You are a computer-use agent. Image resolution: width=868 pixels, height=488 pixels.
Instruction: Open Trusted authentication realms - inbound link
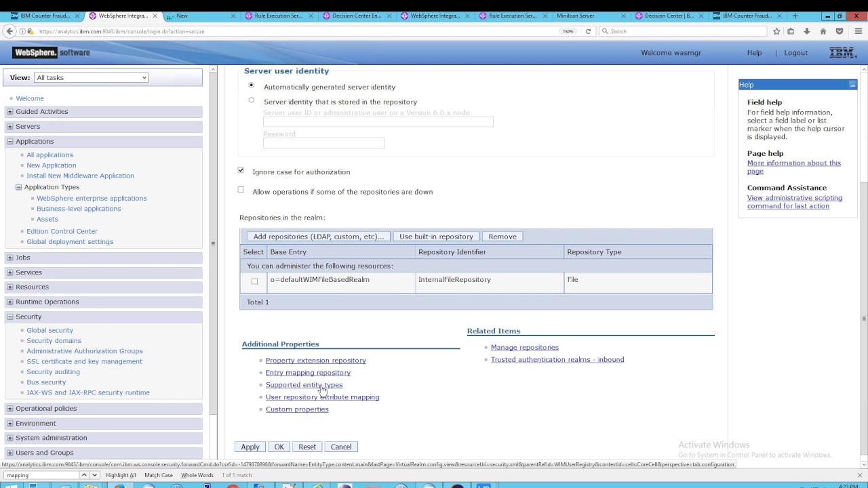(x=557, y=360)
